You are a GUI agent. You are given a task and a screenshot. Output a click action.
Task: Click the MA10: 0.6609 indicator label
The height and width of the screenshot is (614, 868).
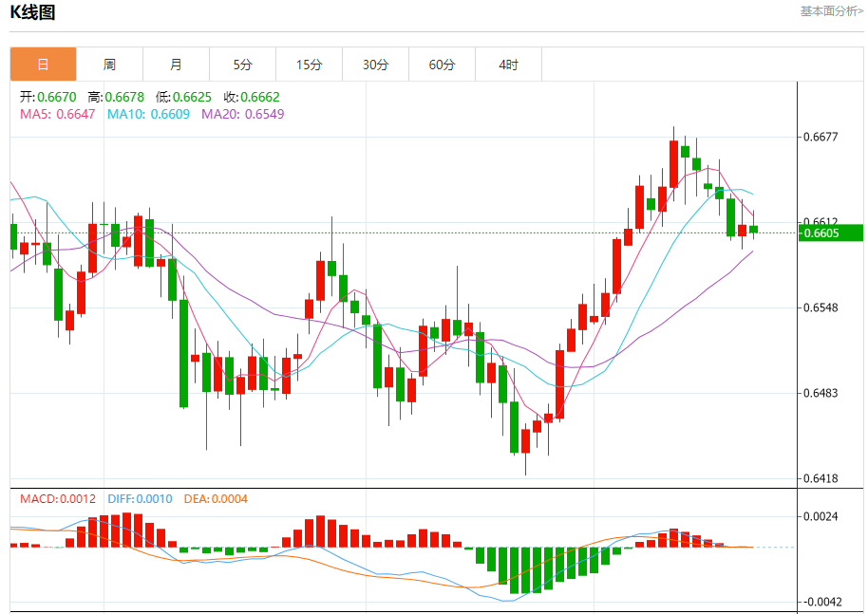148,114
